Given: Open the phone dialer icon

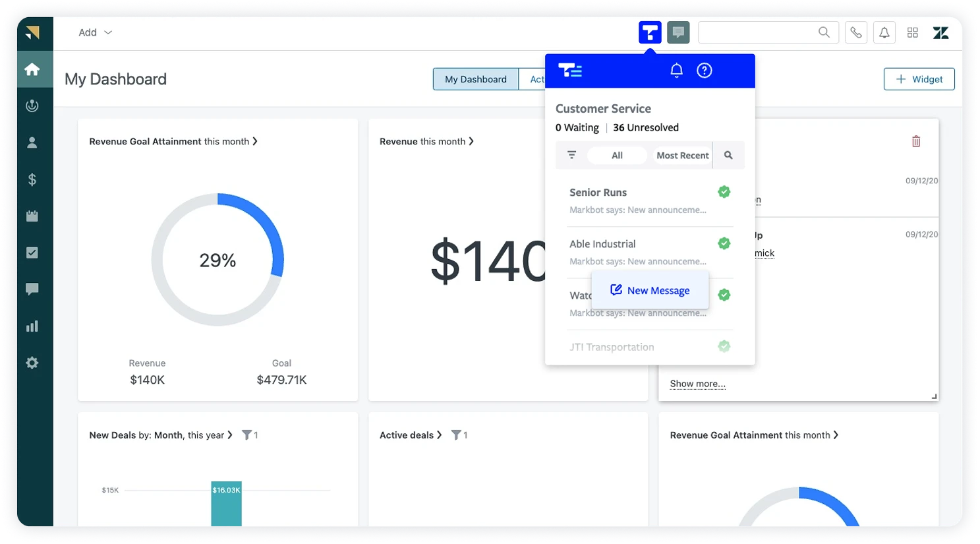Looking at the screenshot, I should coord(856,32).
